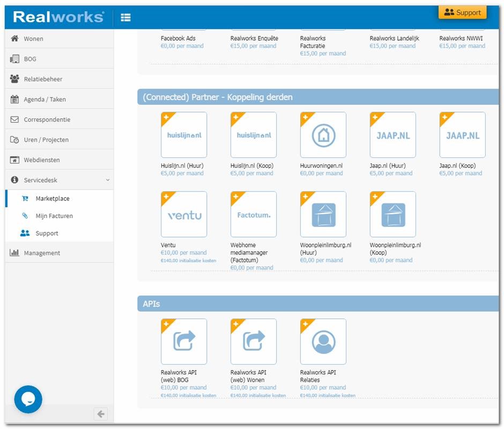Click the Agenda calendar icon
The image size is (504, 429).
pos(14,99)
